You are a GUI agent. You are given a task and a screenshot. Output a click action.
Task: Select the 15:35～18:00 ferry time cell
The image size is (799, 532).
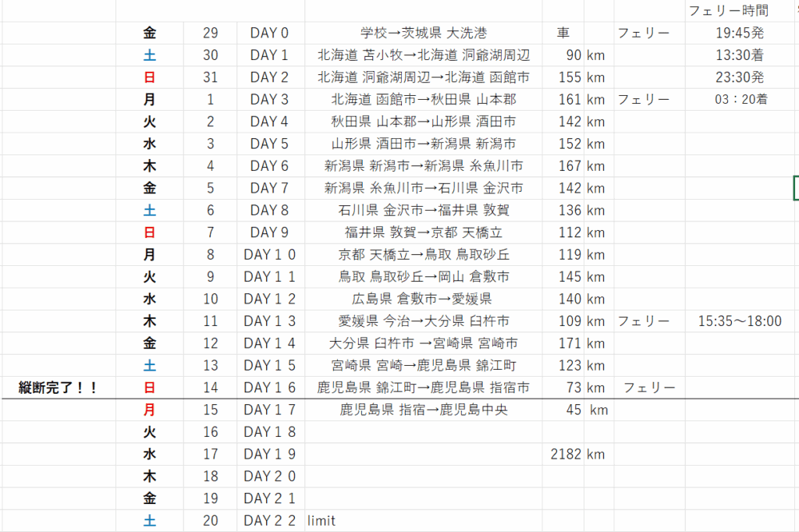point(739,321)
